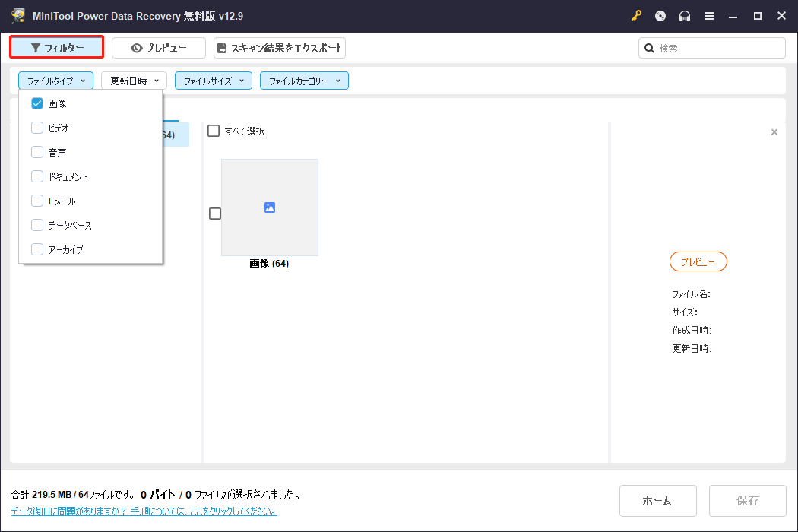Screen dimensions: 798x532
Task: Collapse the ファイルタイプ dropdown
Action: [x=56, y=81]
